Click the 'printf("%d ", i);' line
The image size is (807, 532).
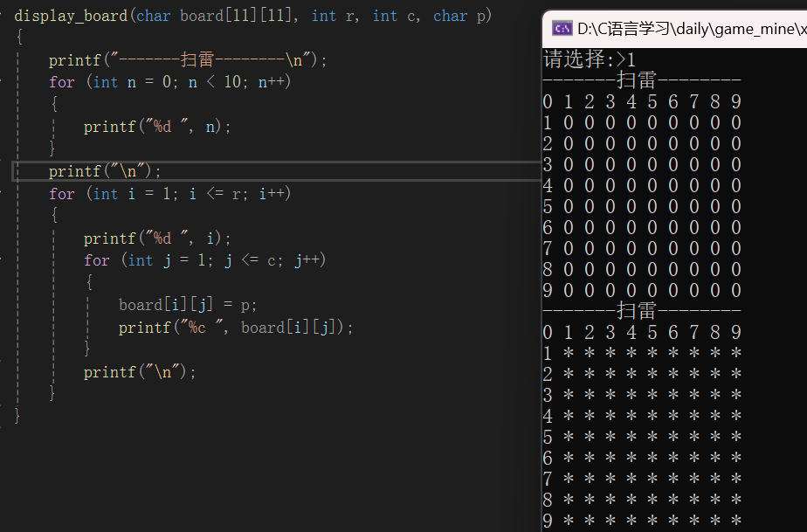[x=157, y=238]
